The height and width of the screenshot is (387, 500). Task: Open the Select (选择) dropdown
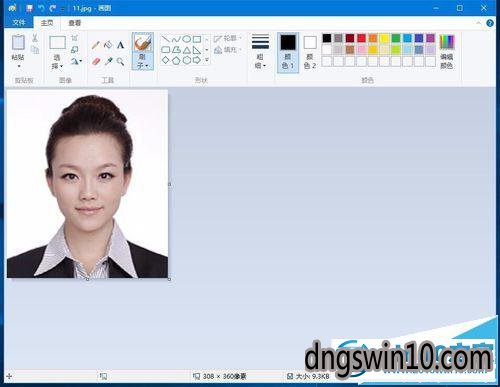pyautogui.click(x=57, y=62)
